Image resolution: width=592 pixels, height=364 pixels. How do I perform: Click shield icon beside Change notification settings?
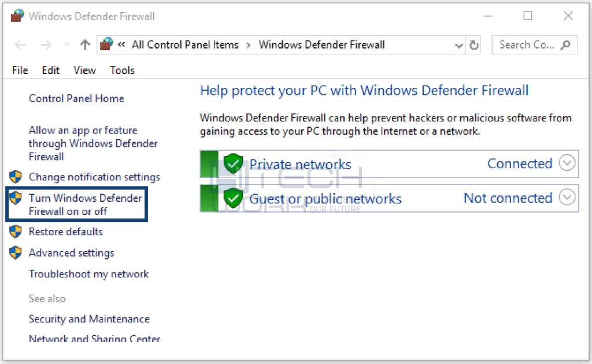pos(16,177)
